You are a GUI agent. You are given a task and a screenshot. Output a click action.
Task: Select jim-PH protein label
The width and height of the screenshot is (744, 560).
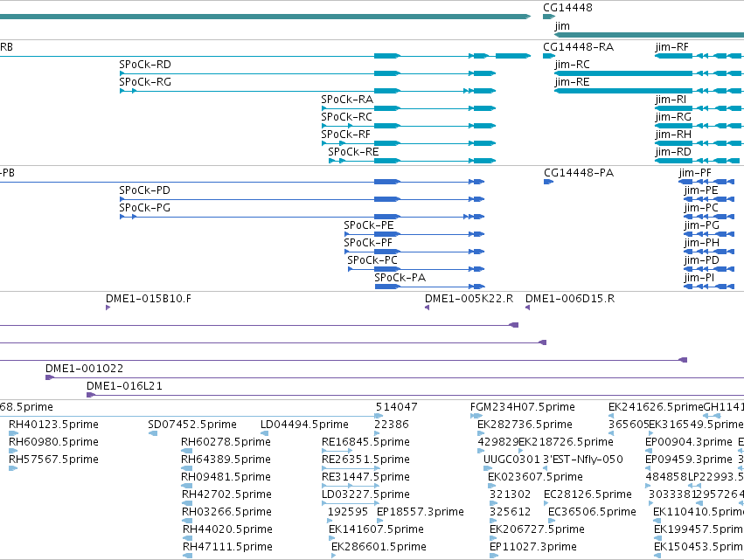pyautogui.click(x=701, y=243)
